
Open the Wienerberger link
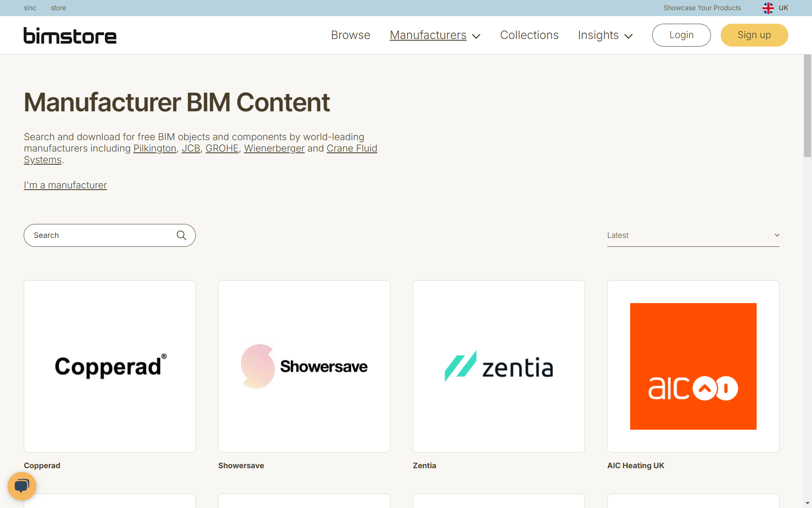(x=274, y=149)
